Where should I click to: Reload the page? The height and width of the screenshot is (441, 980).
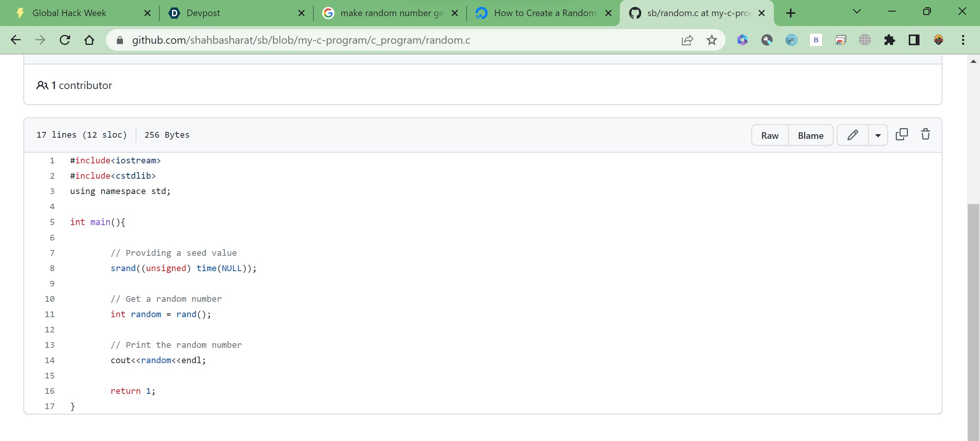pyautogui.click(x=65, y=40)
